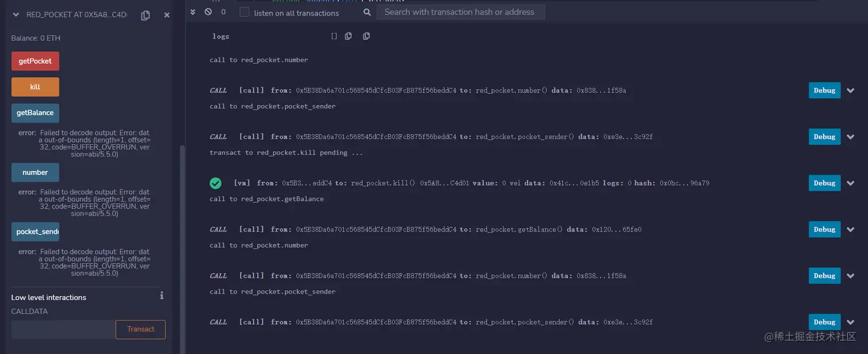Call the getBalance function

tap(35, 113)
